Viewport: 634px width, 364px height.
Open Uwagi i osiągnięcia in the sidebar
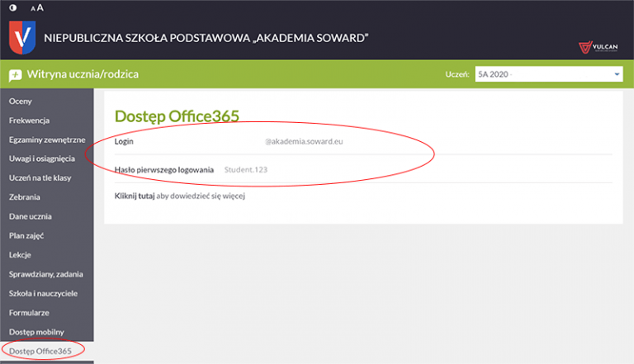pyautogui.click(x=41, y=159)
